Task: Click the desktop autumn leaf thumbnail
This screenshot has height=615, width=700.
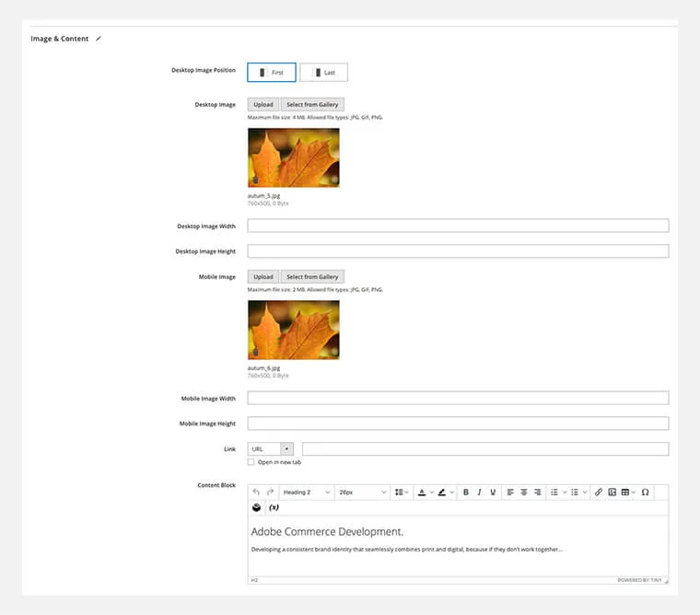Action: (x=294, y=157)
